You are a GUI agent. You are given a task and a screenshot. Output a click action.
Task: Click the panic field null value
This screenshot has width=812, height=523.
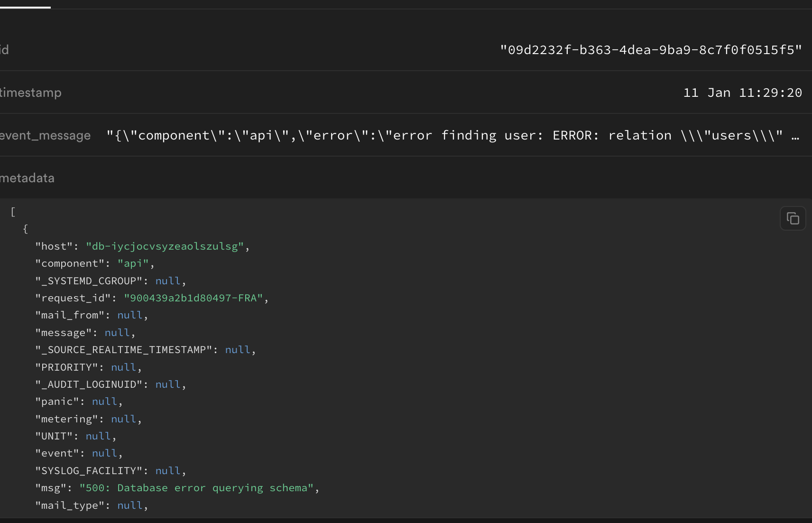click(x=105, y=401)
